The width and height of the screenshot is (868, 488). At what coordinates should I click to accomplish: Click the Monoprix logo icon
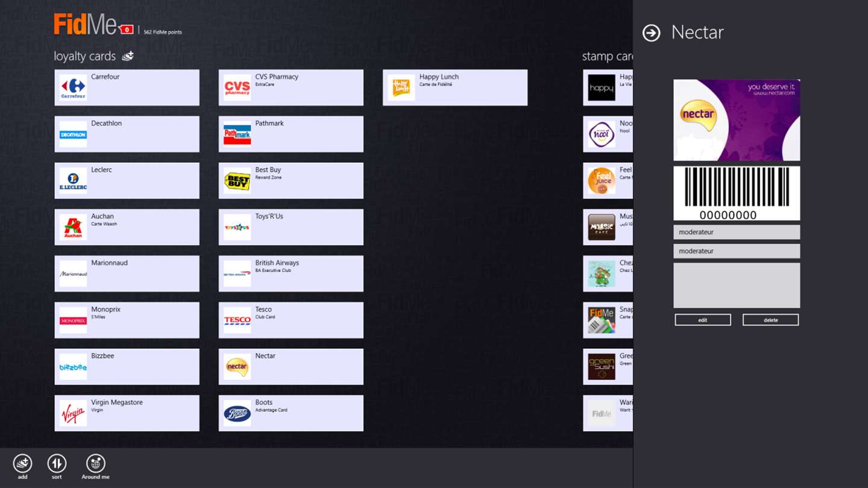[73, 321]
